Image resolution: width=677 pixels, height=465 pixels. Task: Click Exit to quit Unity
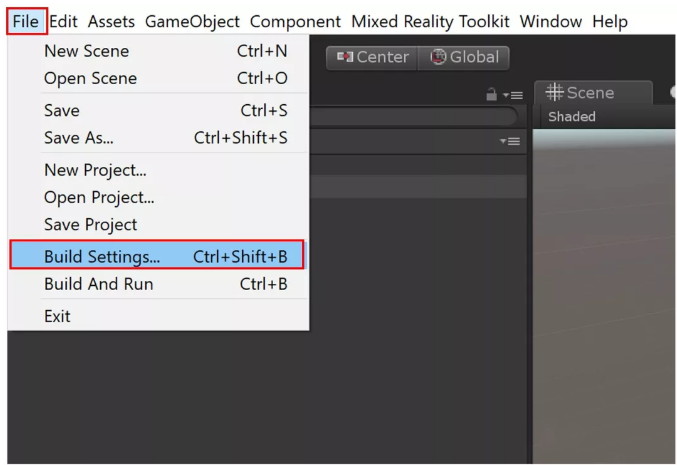[58, 316]
